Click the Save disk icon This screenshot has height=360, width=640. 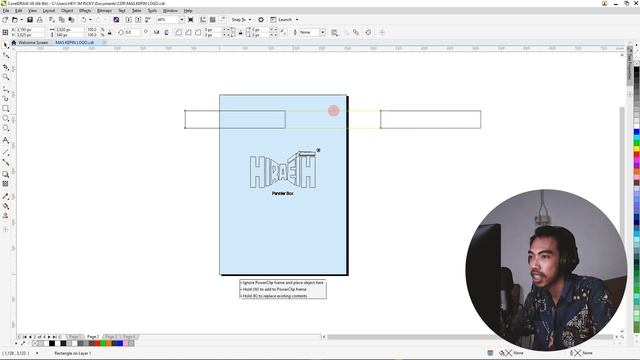30,20
